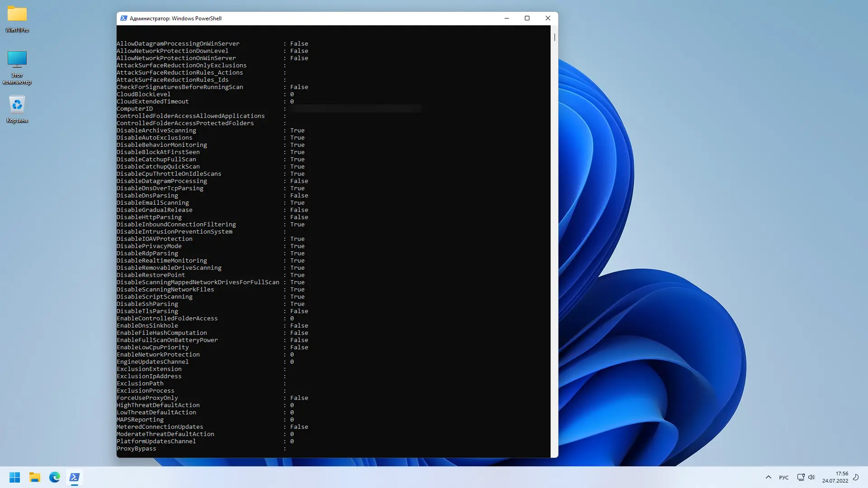
Task: Open the clock and date flyout
Action: pyautogui.click(x=835, y=477)
